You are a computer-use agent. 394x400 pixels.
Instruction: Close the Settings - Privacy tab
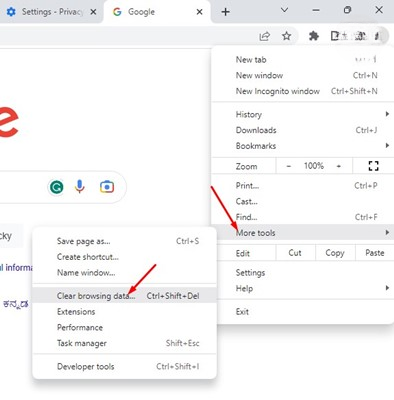[93, 12]
